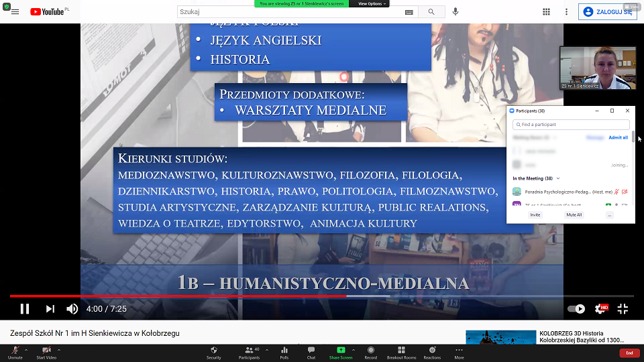Unmute the Zoom microphone
644x362 pixels.
click(x=15, y=353)
